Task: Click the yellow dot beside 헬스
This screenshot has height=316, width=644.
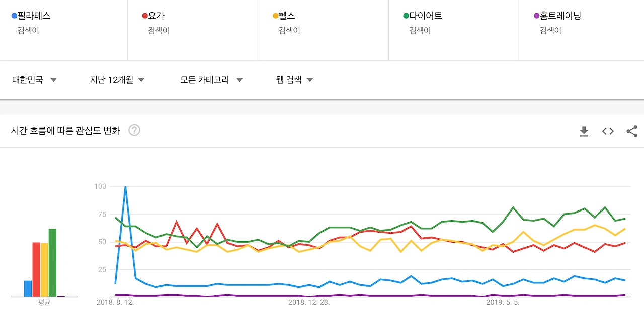Action: (275, 16)
